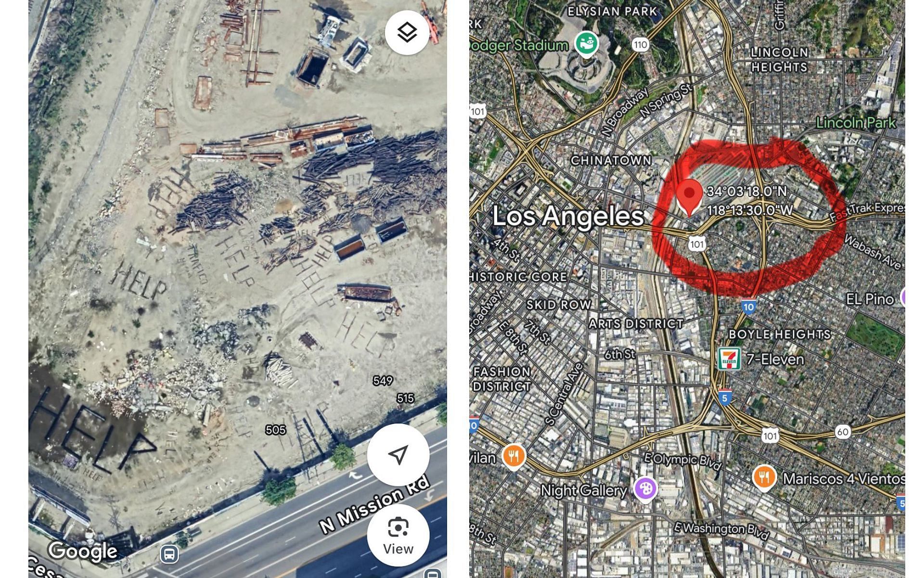
Task: Tap the route 110 shield
Action: [641, 45]
